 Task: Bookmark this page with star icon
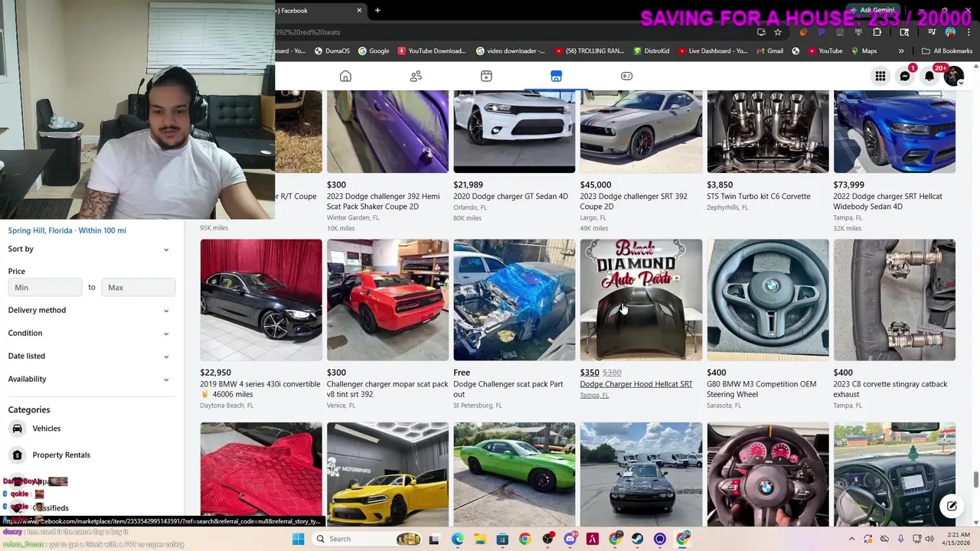778,32
